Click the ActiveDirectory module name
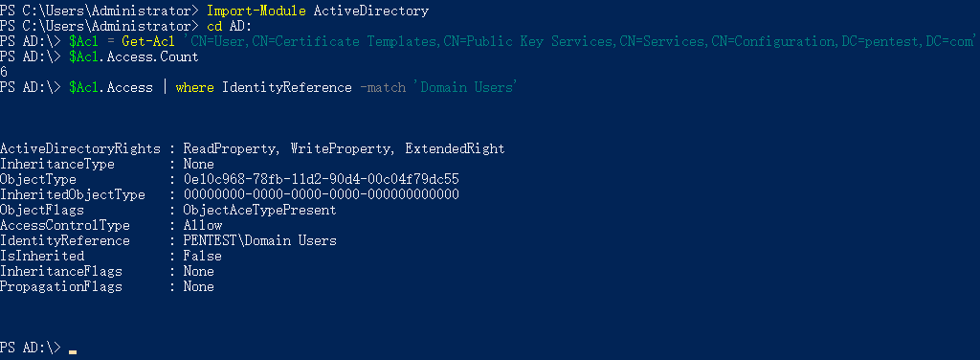 pyautogui.click(x=371, y=11)
